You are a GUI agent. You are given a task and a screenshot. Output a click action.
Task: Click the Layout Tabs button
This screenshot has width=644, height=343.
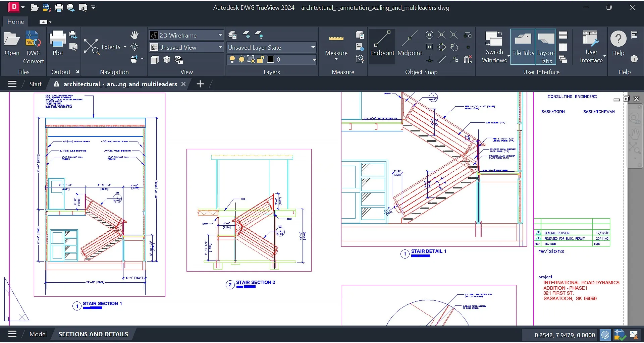pyautogui.click(x=546, y=46)
